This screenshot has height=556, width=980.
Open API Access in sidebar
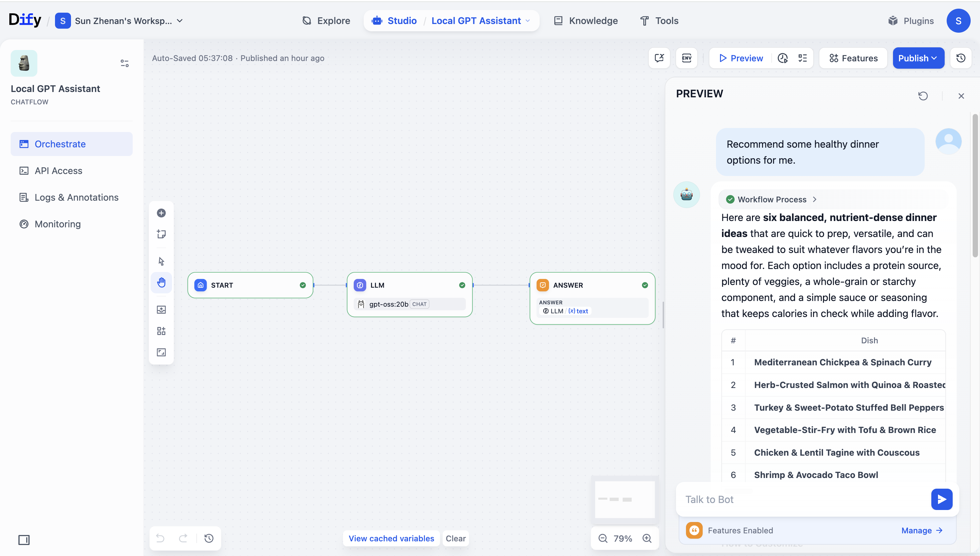(58, 171)
